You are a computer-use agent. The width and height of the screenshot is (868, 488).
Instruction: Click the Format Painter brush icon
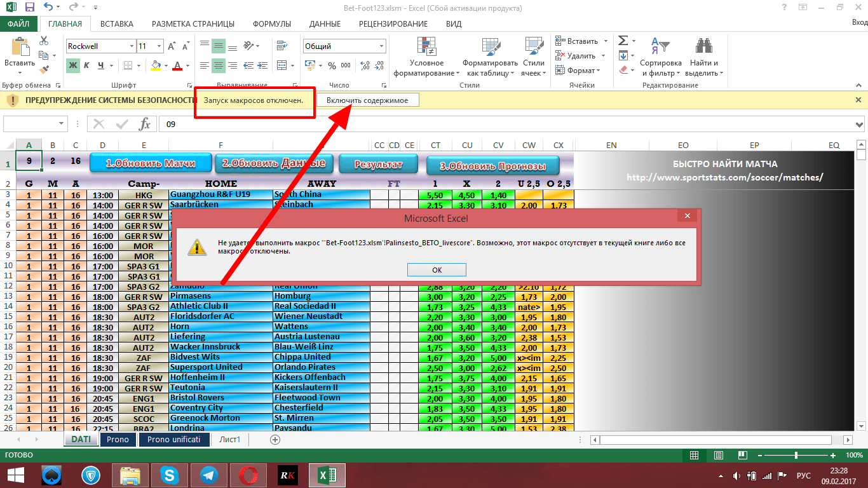click(44, 69)
